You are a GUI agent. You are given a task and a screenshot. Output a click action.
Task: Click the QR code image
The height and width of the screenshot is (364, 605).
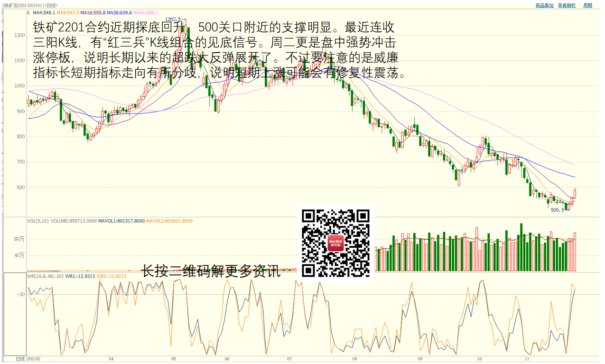click(336, 243)
